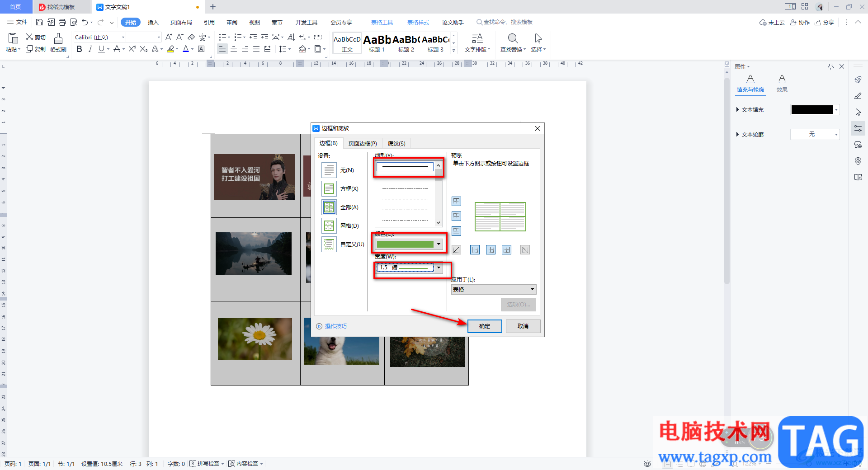This screenshot has height=470, width=868.
Task: Click the Cut scissors icon
Action: click(29, 37)
